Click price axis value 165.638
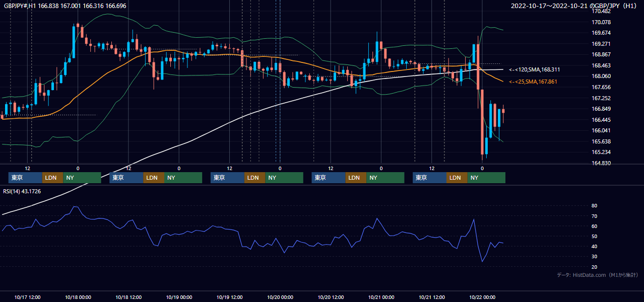Image resolution: width=644 pixels, height=302 pixels. click(602, 141)
